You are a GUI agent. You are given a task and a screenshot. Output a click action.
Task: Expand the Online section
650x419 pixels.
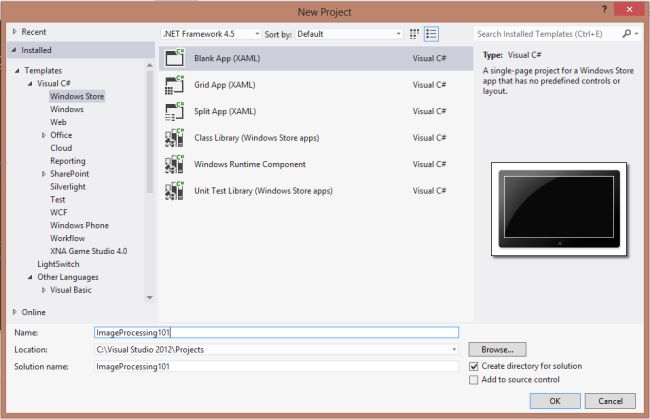coord(15,312)
